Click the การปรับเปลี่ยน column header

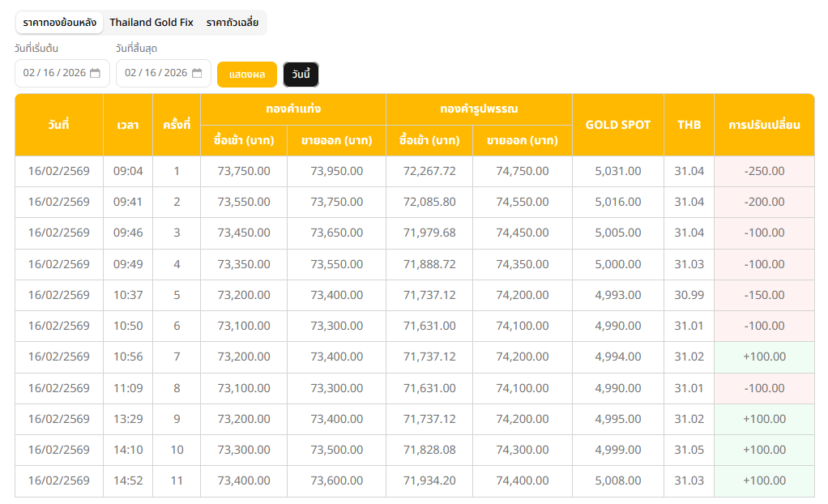coord(763,125)
